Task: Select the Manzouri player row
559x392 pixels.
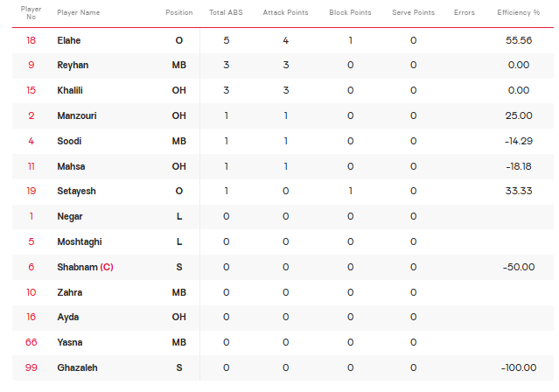Action: click(283, 115)
